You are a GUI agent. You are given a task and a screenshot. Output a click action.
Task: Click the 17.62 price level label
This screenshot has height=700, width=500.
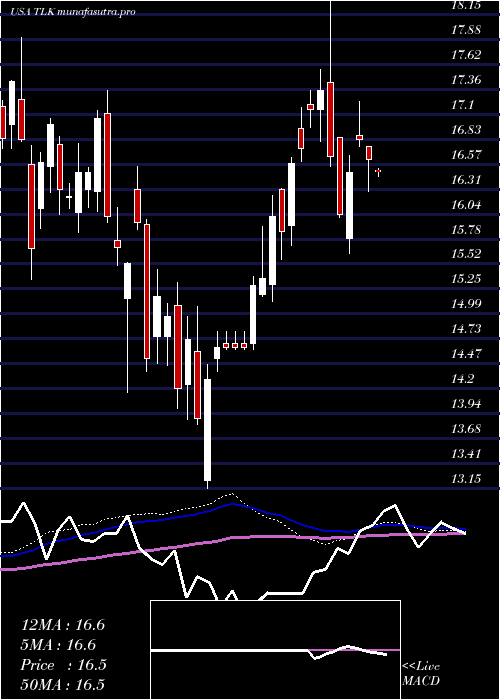point(466,55)
